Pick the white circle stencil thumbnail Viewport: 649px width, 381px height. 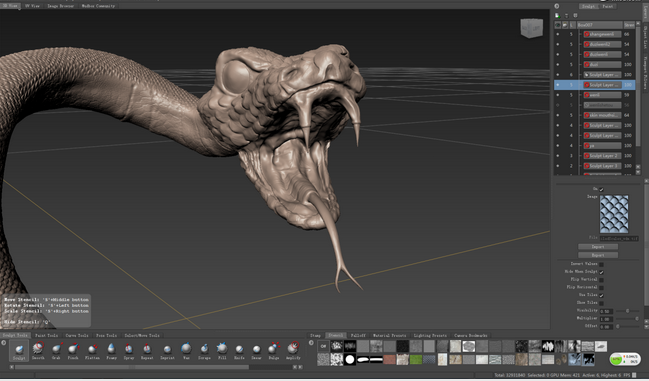tap(350, 359)
